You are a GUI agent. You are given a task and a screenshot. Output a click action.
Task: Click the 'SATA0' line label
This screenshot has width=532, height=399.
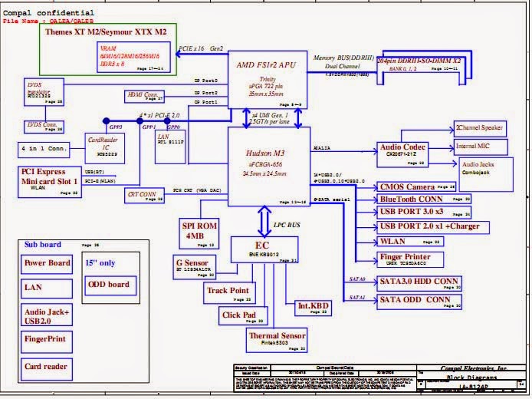click(x=357, y=279)
